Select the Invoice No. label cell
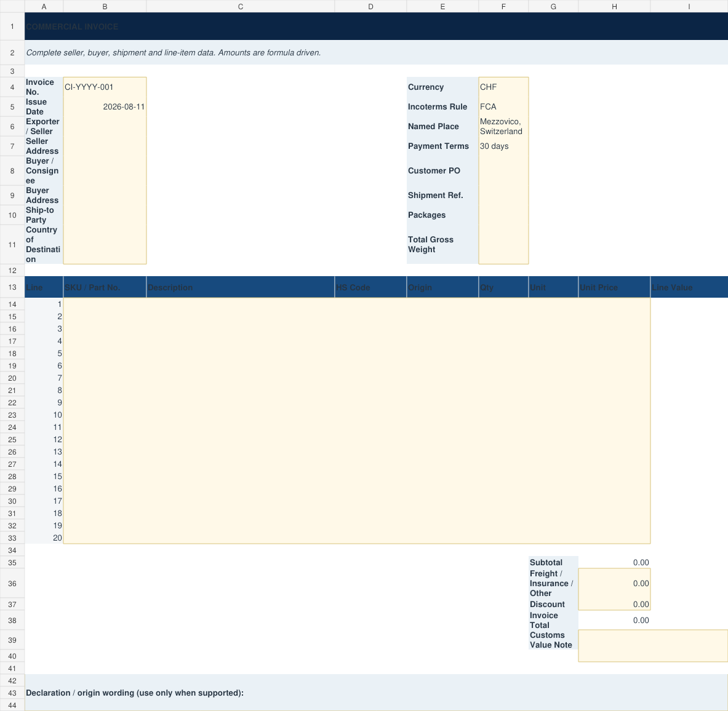The width and height of the screenshot is (728, 711). click(44, 87)
